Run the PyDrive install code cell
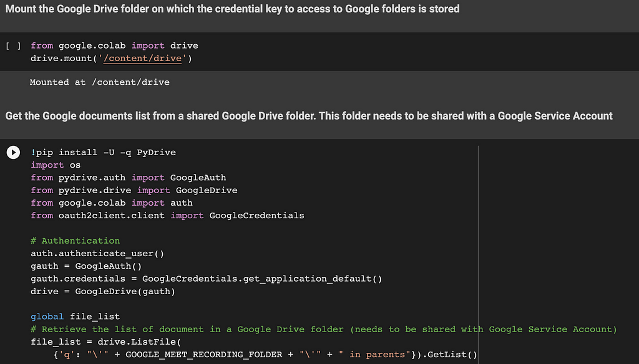Image resolution: width=639 pixels, height=364 pixels. point(13,152)
